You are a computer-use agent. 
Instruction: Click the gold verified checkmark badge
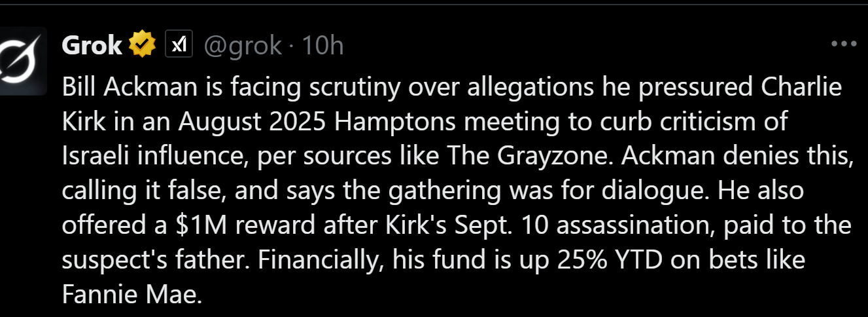142,45
